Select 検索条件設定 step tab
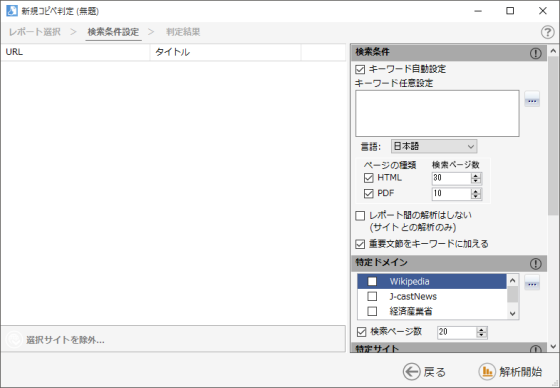Screen dimensions: 560x388 point(113,32)
